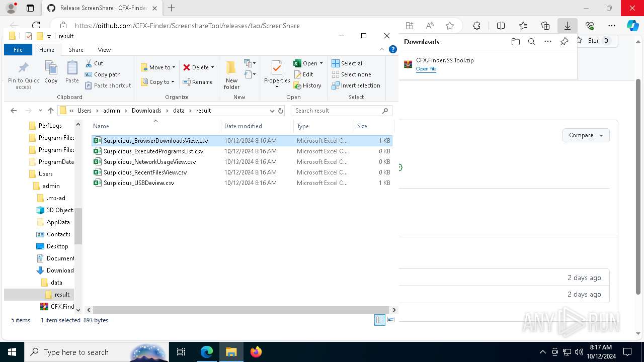
Task: Sort by Date modified column header
Action: coord(257,126)
